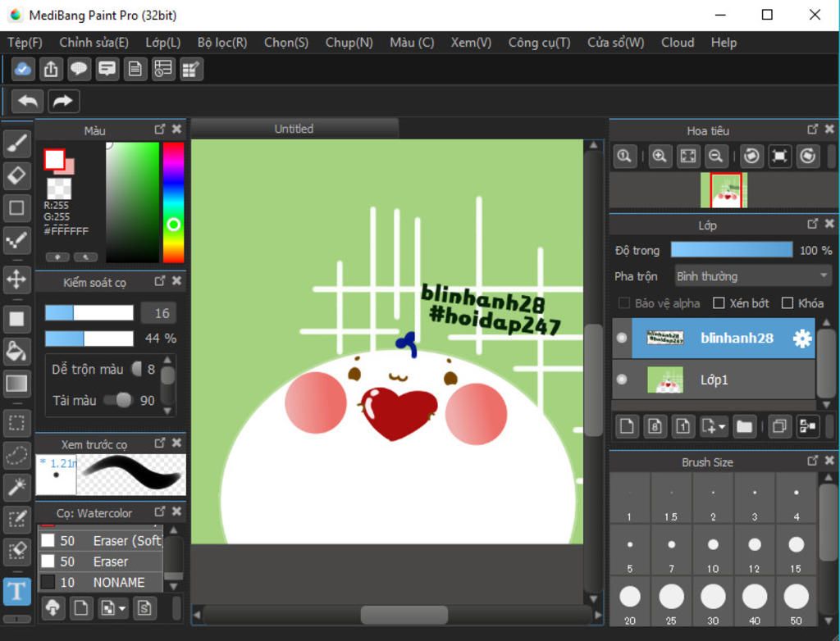Hide the Lớp1 layer

(x=622, y=380)
